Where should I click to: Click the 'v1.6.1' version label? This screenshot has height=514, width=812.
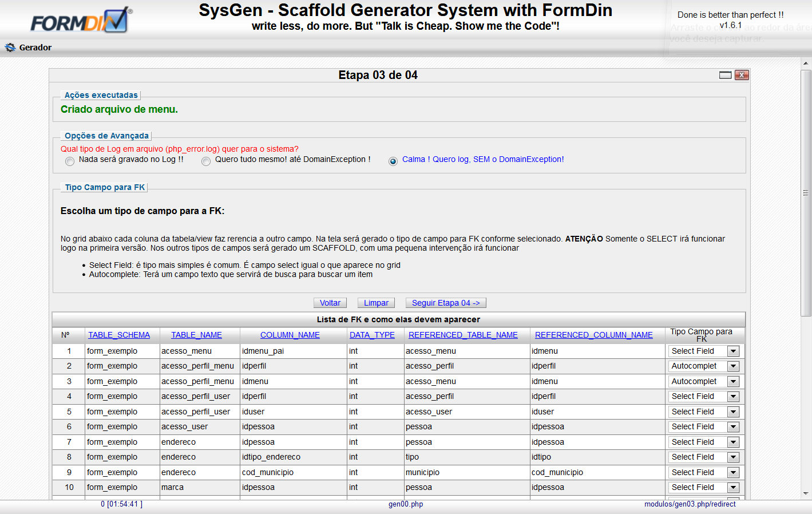[x=731, y=25]
